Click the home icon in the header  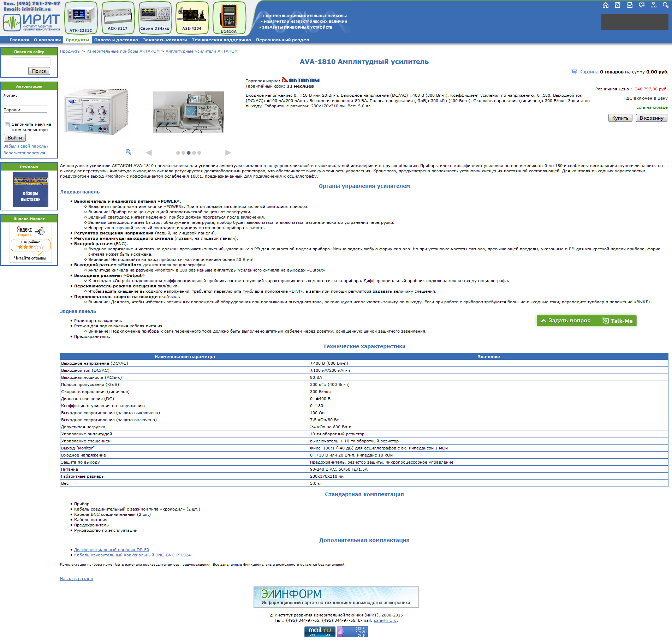pos(606,5)
